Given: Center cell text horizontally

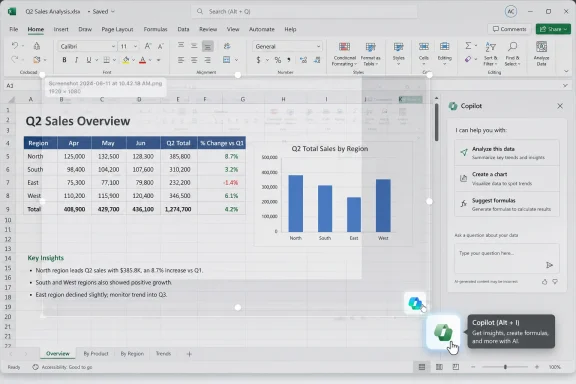Looking at the screenshot, I should click(x=194, y=60).
